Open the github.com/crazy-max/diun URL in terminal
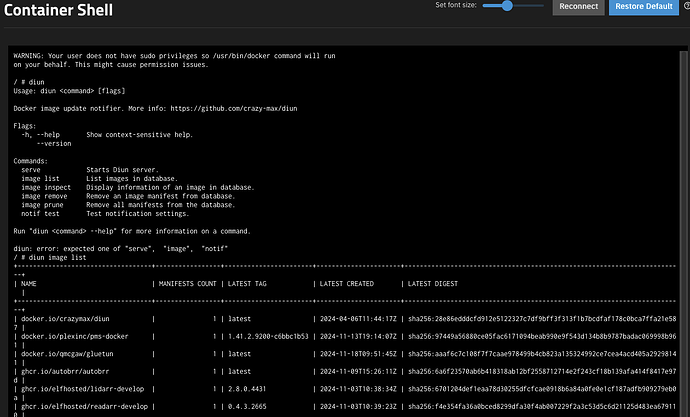 (234, 108)
